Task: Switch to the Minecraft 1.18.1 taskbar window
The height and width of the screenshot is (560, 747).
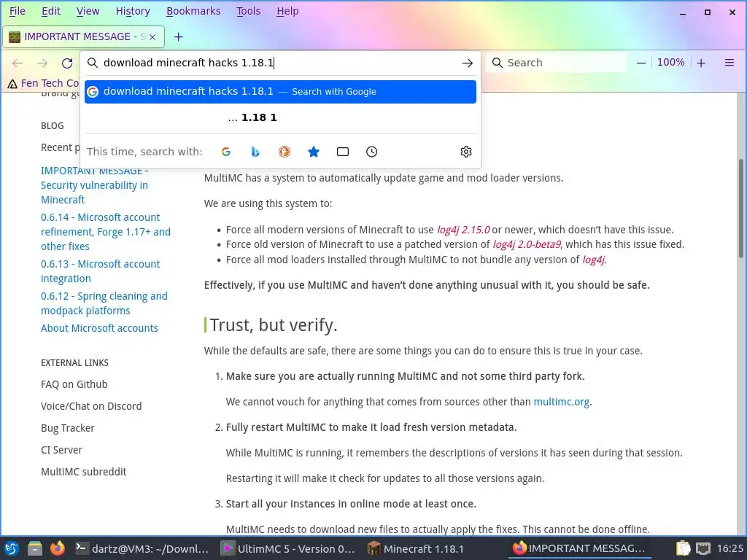Action: [416, 548]
